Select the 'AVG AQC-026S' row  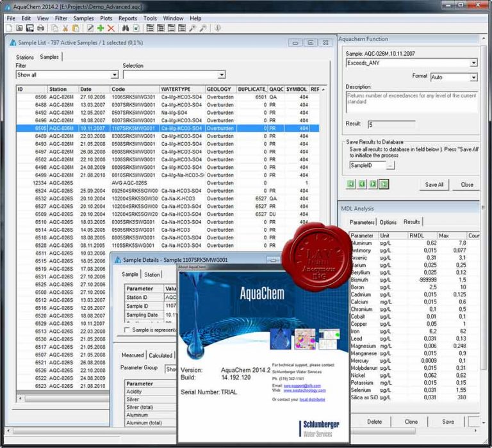pos(168,183)
